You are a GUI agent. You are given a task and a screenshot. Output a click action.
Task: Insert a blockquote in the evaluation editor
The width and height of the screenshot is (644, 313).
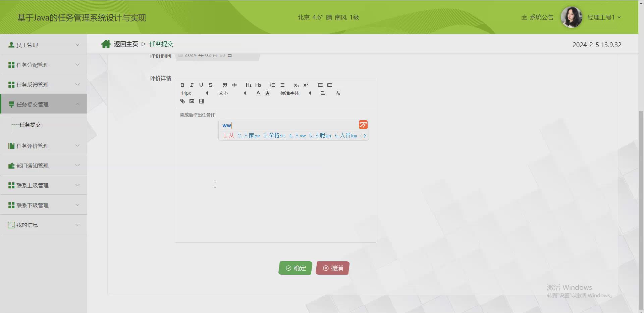pos(225,85)
